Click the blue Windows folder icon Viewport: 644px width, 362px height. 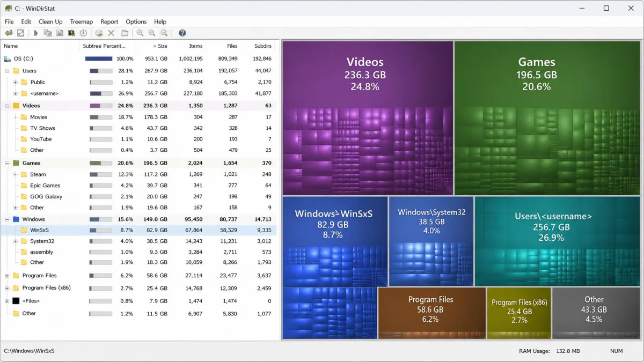click(x=16, y=219)
